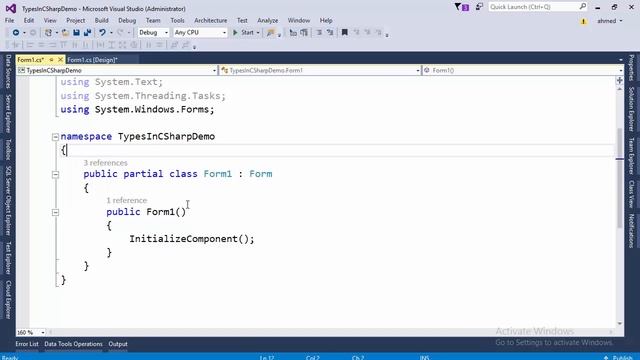
Task: Open the Window menu
Action: [x=299, y=20]
